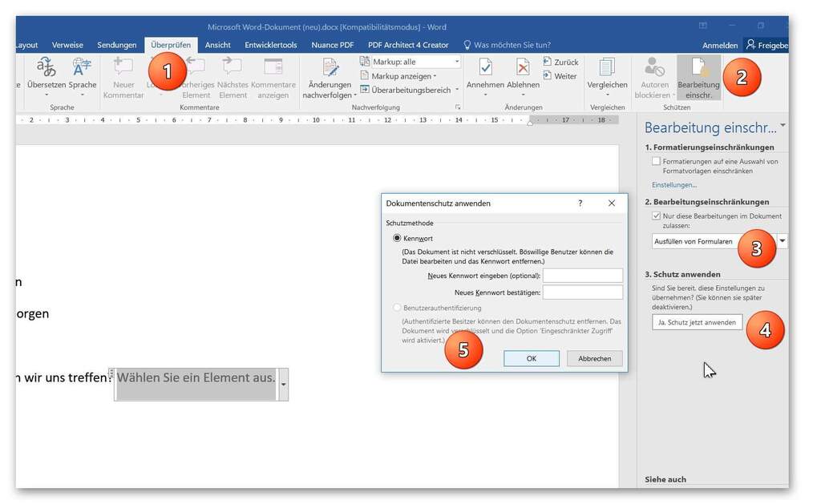Select the Überprüfen tab
This screenshot has width=821, height=504.
pos(171,45)
